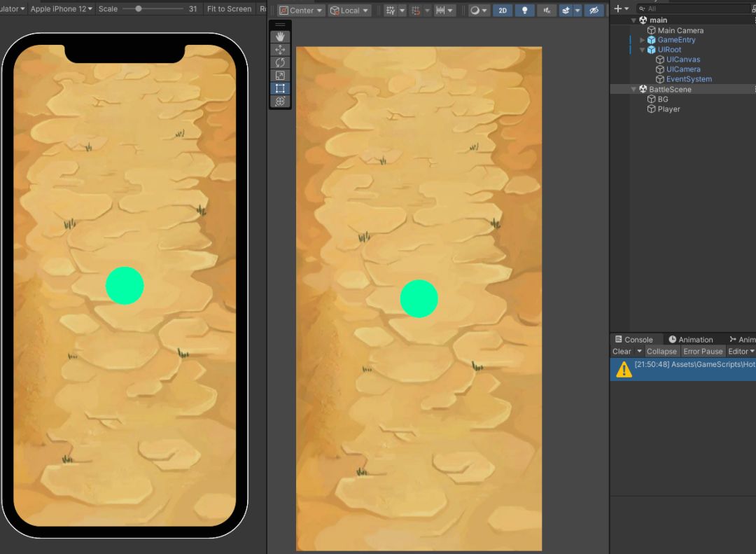Open the create plus dropdown in Hierarchy

pyautogui.click(x=621, y=8)
